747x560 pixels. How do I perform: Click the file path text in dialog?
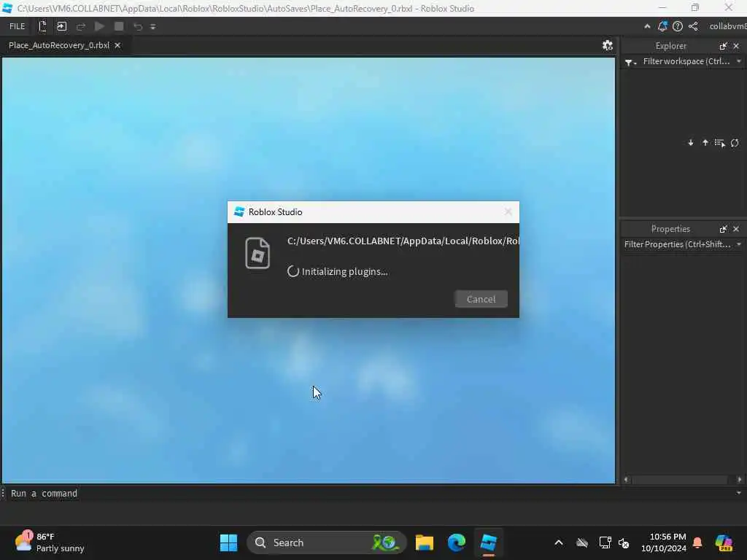coord(403,241)
